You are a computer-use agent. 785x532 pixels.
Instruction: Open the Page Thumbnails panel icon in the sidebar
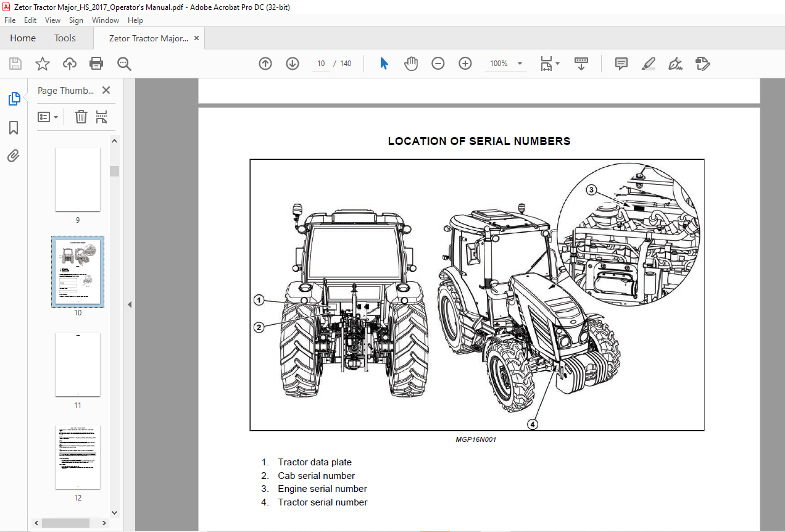pos(14,99)
